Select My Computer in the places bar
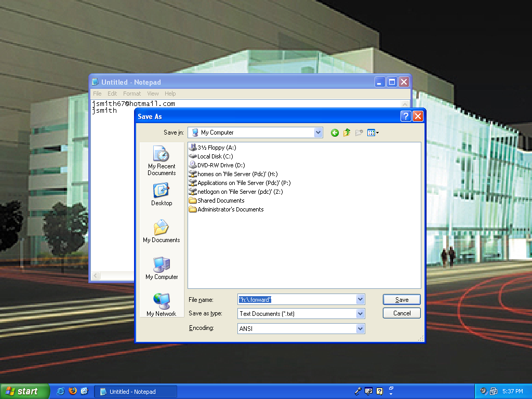Image resolution: width=532 pixels, height=399 pixels. (162, 269)
